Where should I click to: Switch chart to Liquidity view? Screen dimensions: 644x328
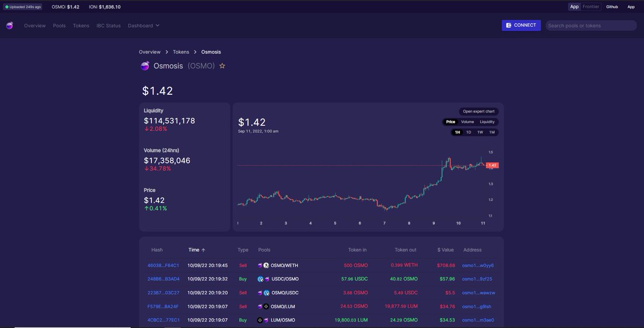pos(487,122)
